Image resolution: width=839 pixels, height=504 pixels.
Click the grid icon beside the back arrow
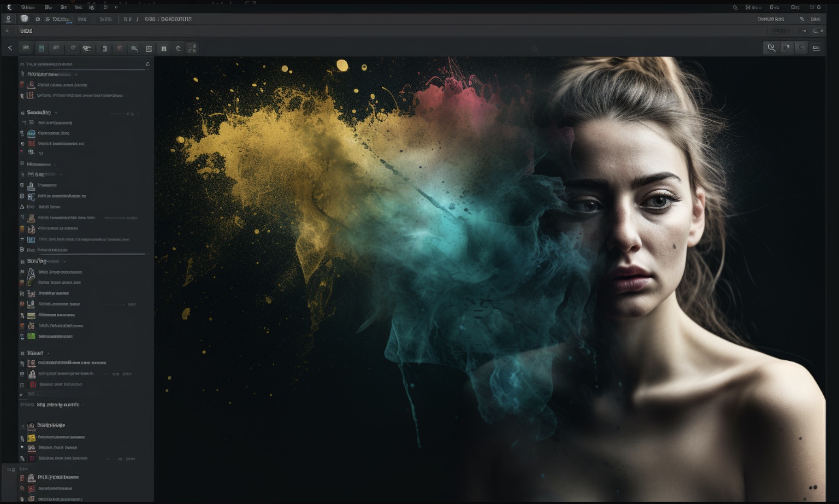click(26, 48)
